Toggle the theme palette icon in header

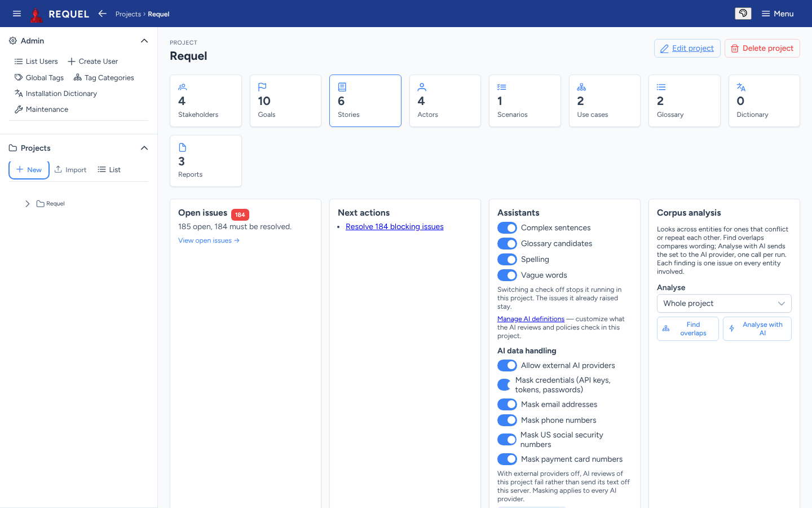click(x=743, y=14)
